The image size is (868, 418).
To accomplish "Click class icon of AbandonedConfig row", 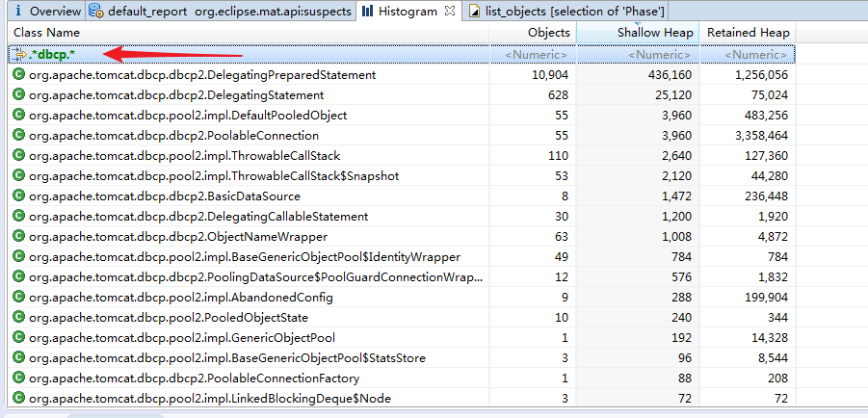I will pyautogui.click(x=19, y=298).
